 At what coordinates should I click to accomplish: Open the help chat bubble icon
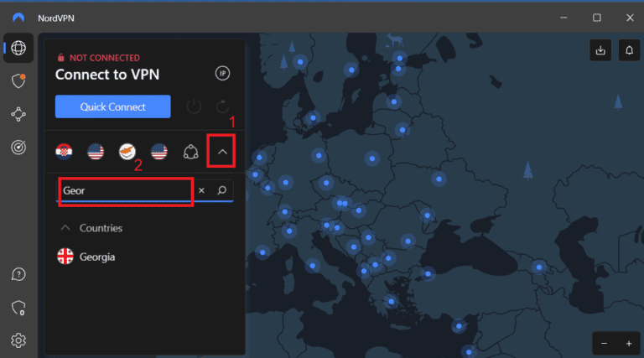tap(18, 274)
